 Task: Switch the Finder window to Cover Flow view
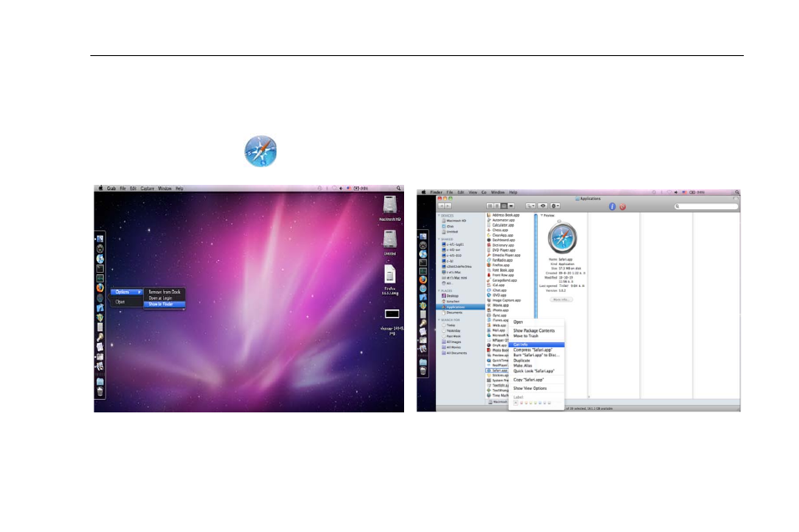pos(511,206)
